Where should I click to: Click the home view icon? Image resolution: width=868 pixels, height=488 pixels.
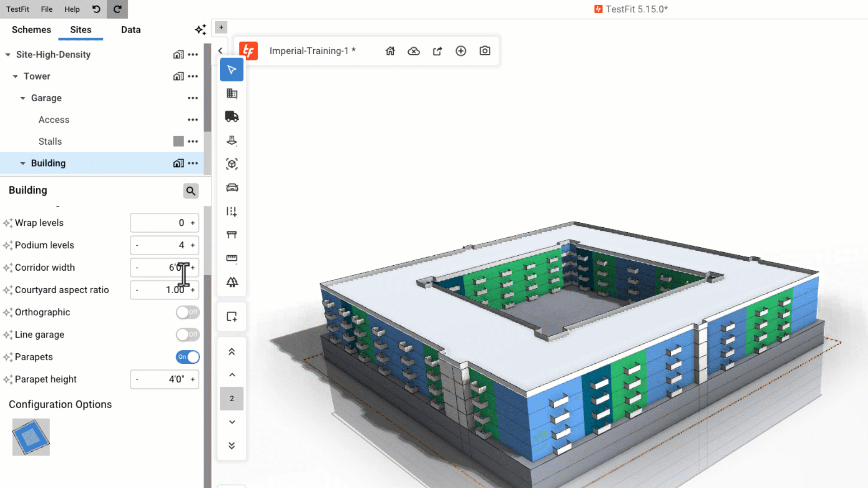390,51
